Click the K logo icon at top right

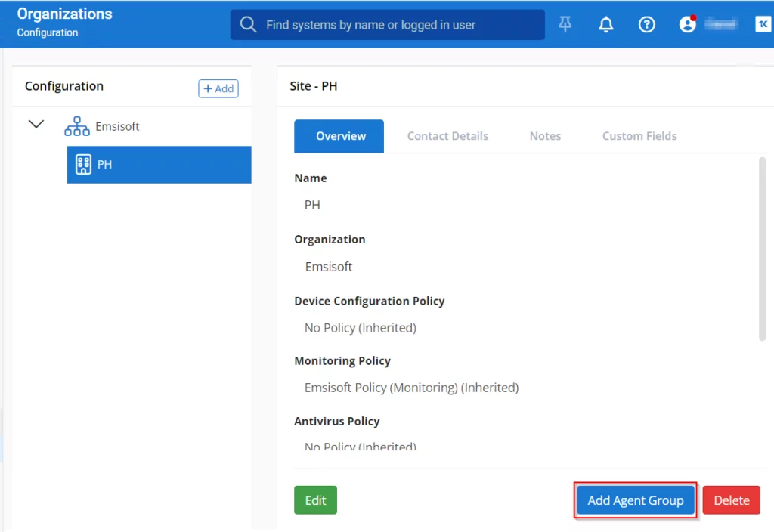click(x=763, y=24)
